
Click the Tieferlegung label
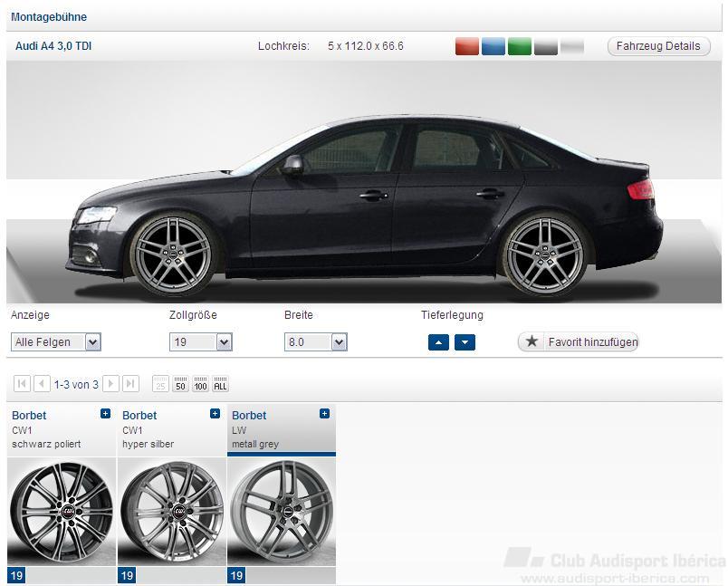coord(452,315)
